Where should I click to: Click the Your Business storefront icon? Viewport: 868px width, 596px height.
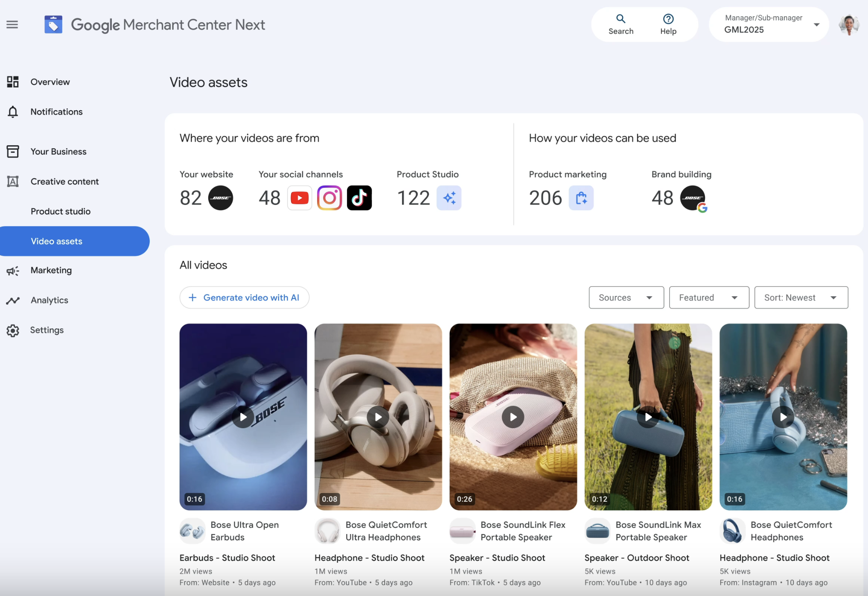pyautogui.click(x=13, y=151)
